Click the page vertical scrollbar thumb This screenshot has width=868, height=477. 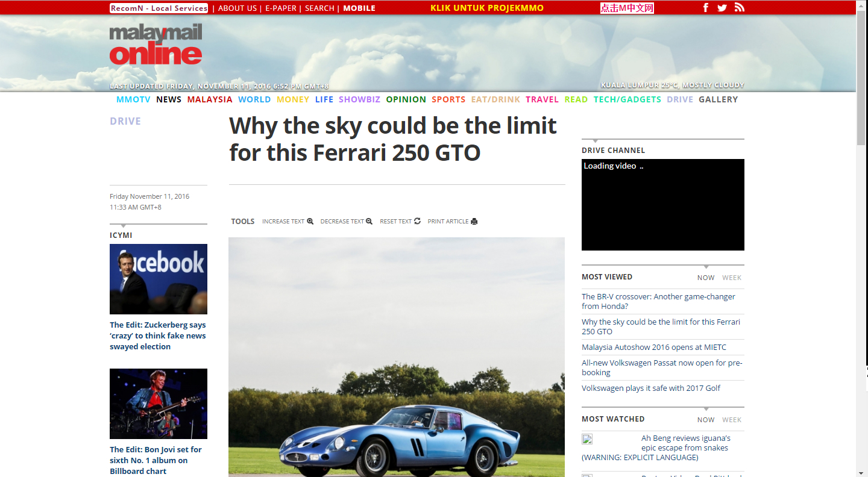pos(861,78)
